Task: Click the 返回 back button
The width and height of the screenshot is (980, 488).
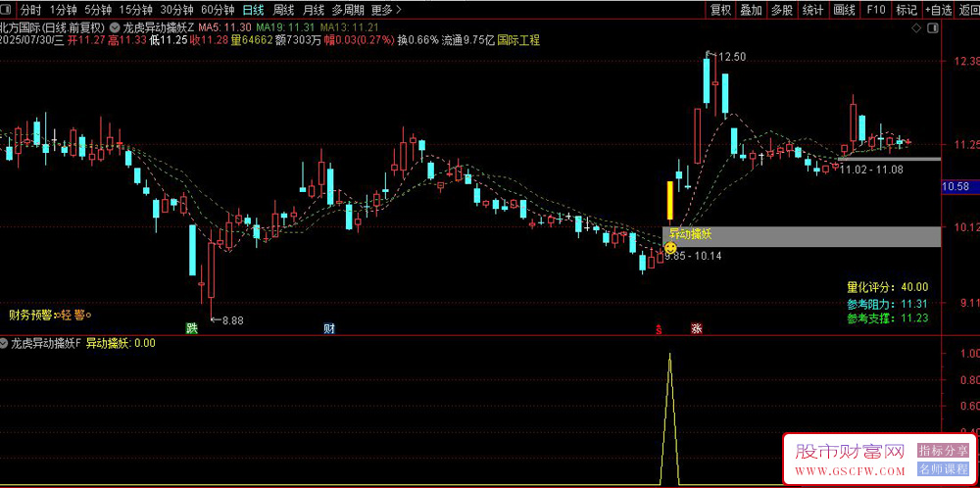Action: click(x=969, y=10)
